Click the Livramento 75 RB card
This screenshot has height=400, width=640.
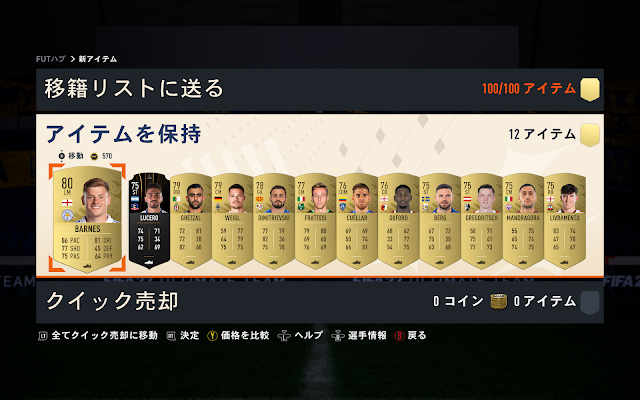click(x=565, y=220)
